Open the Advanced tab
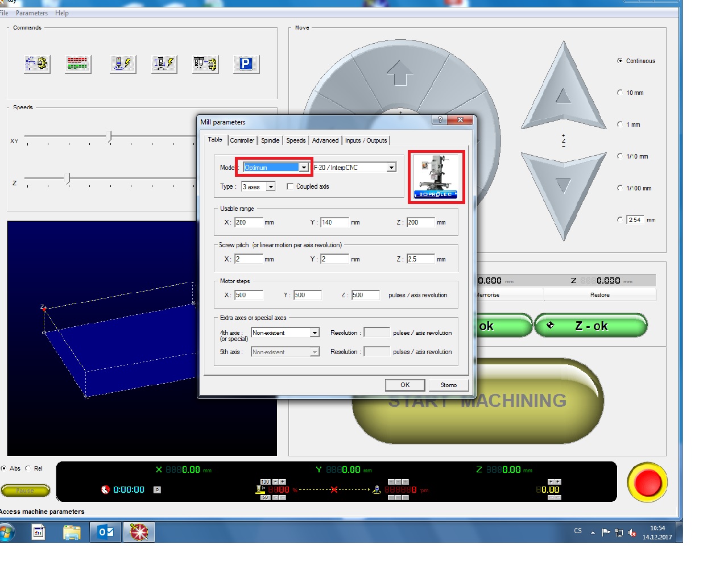The width and height of the screenshot is (728, 582). point(325,140)
